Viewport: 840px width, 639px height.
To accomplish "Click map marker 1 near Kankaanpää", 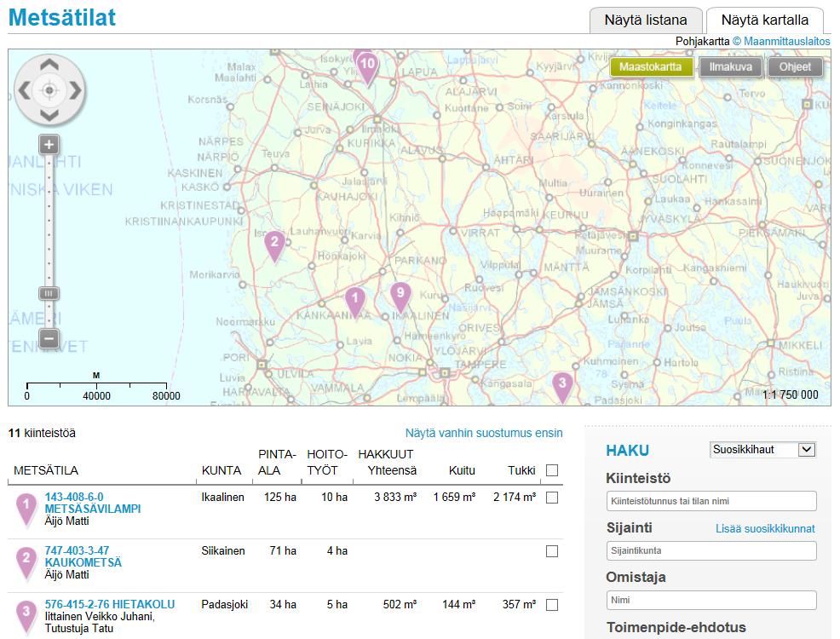I will (x=354, y=302).
